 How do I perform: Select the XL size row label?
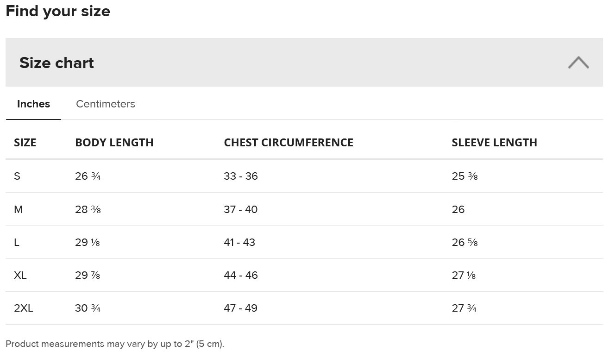point(20,276)
